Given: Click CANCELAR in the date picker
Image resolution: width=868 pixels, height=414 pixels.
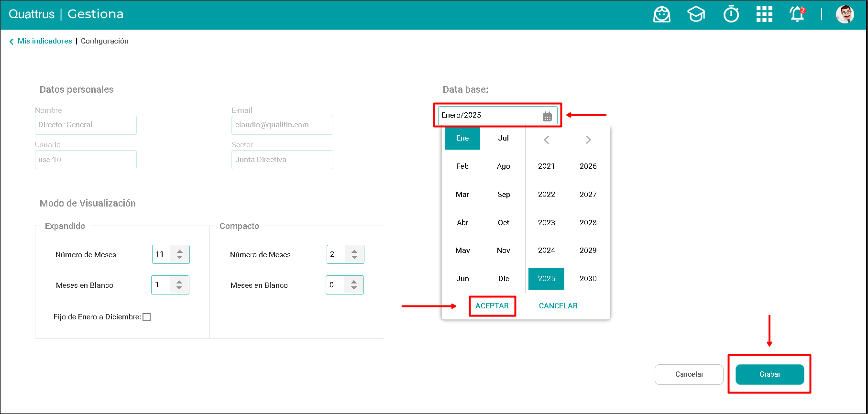Looking at the screenshot, I should [558, 306].
